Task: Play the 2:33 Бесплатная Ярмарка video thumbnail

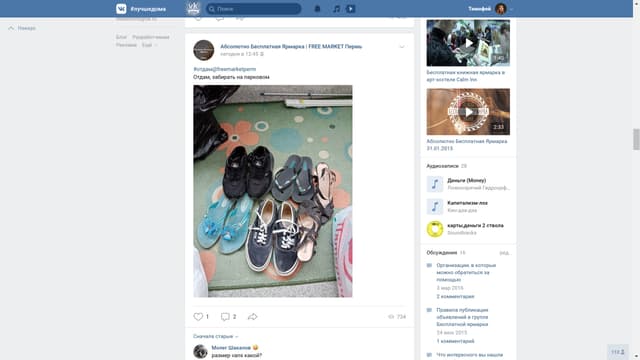Action: tap(468, 112)
